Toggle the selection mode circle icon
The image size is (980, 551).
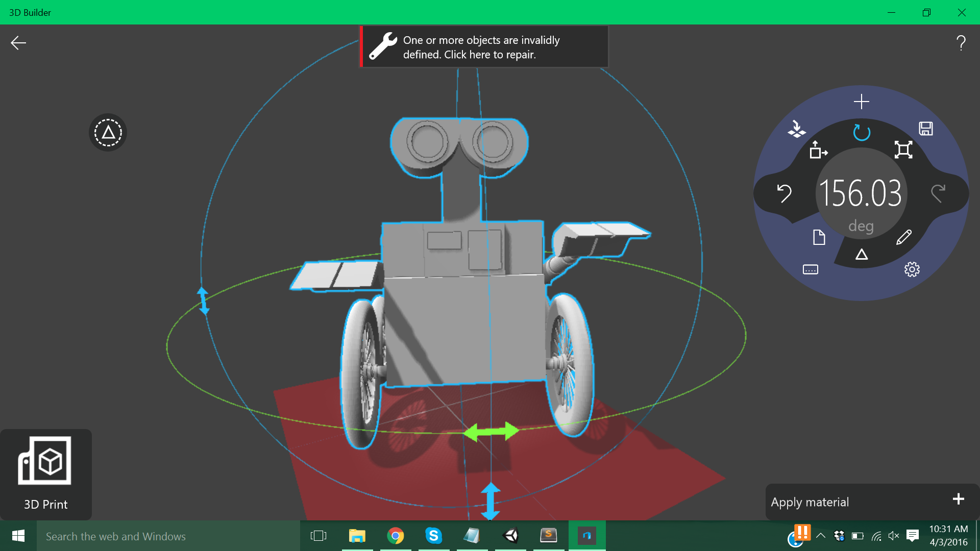click(108, 133)
